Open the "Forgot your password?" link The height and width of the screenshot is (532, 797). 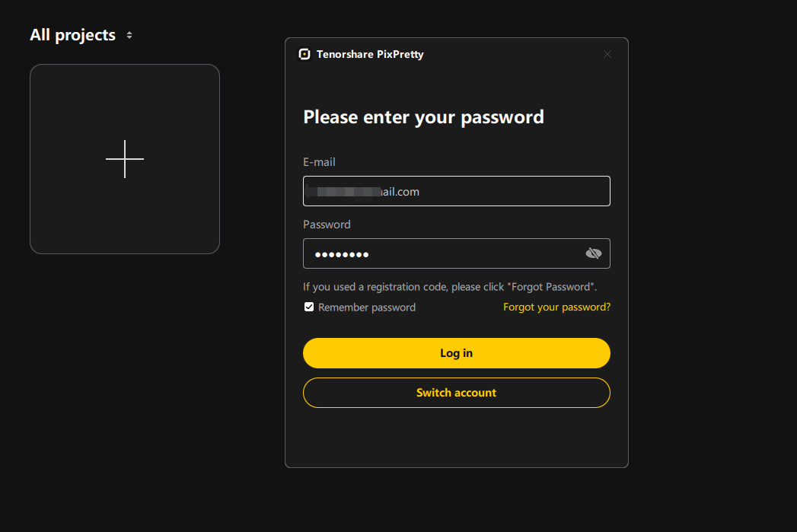click(x=556, y=307)
